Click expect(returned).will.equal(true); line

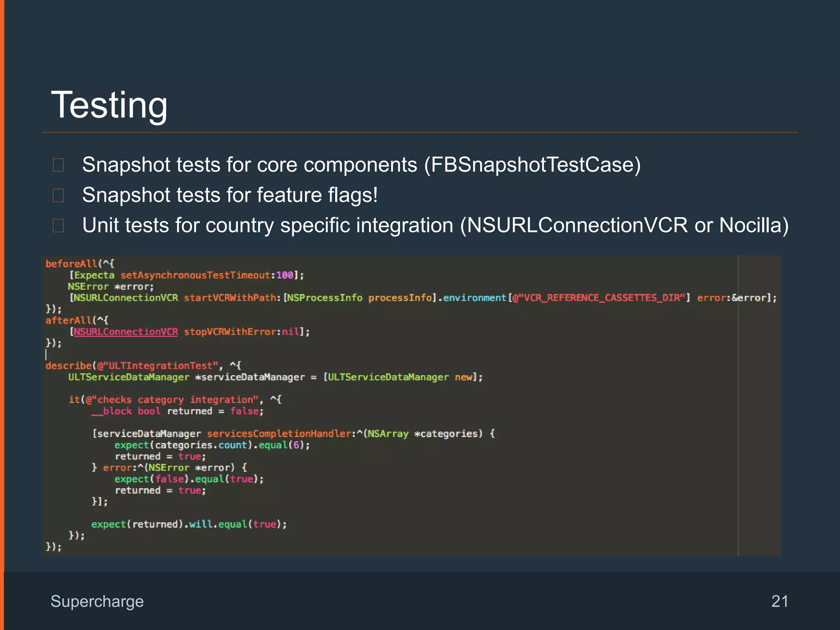(x=189, y=524)
